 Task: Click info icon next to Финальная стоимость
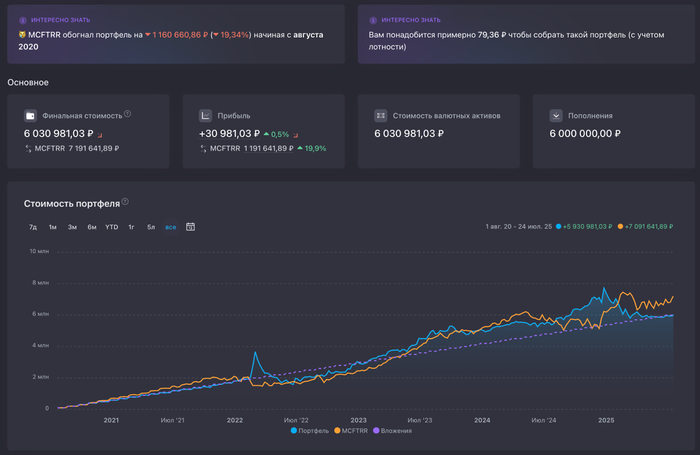[x=127, y=114]
